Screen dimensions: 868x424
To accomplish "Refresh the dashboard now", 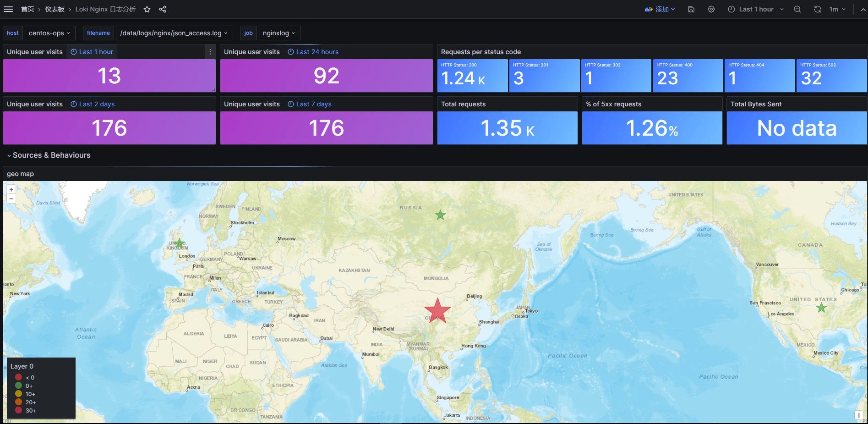I will pyautogui.click(x=818, y=9).
